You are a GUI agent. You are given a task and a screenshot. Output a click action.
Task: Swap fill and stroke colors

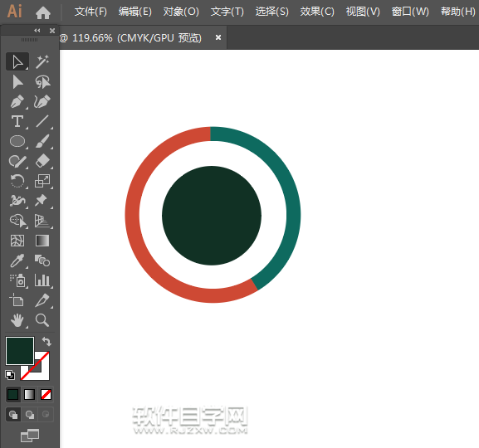(46, 341)
